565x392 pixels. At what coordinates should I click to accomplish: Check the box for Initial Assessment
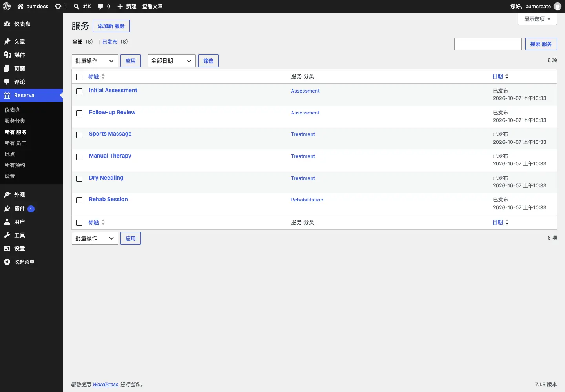coord(79,91)
